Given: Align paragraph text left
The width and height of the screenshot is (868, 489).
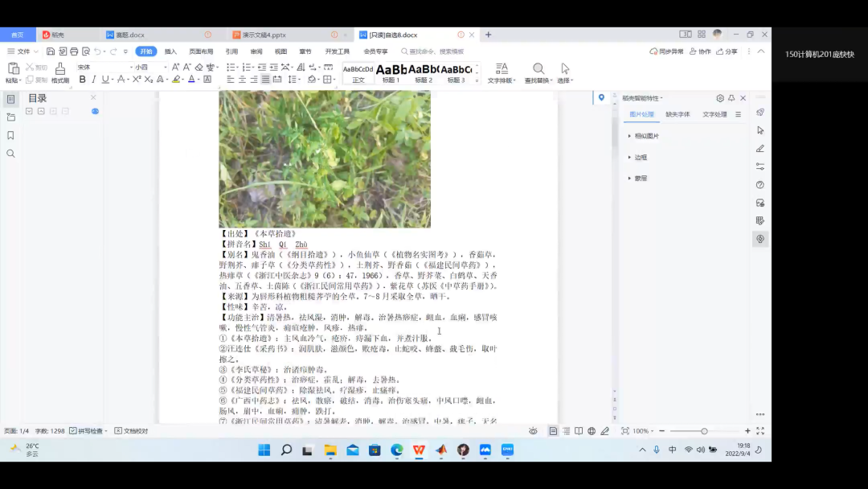Looking at the screenshot, I should (x=231, y=80).
